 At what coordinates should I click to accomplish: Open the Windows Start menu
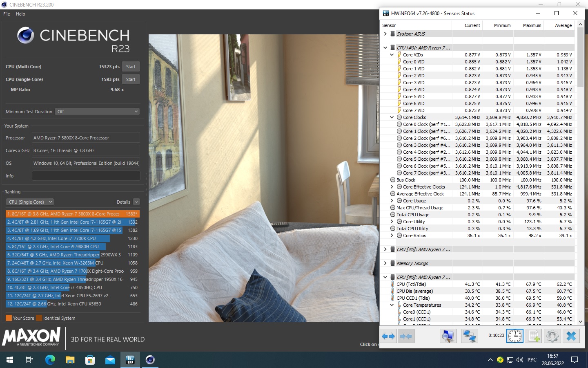coord(10,360)
